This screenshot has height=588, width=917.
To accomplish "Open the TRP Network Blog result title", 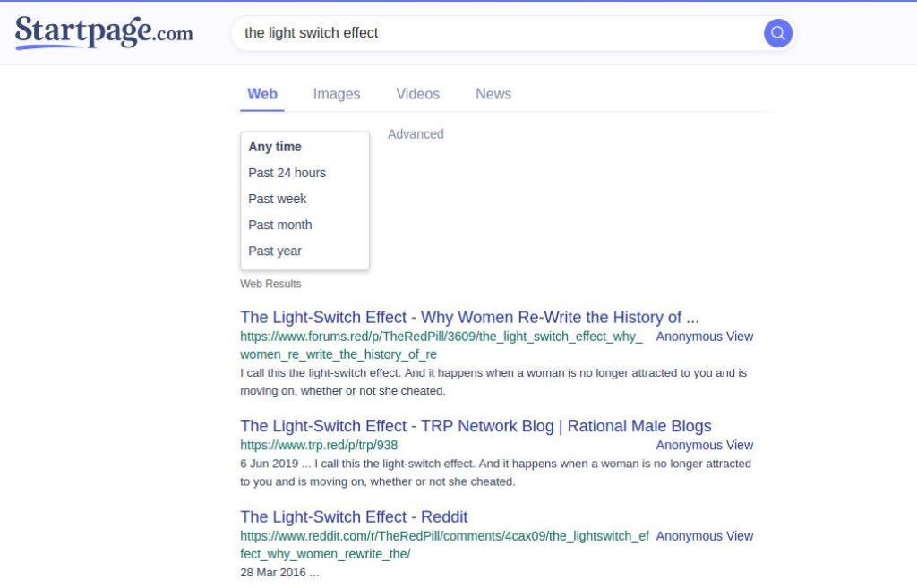I will pyautogui.click(x=476, y=426).
